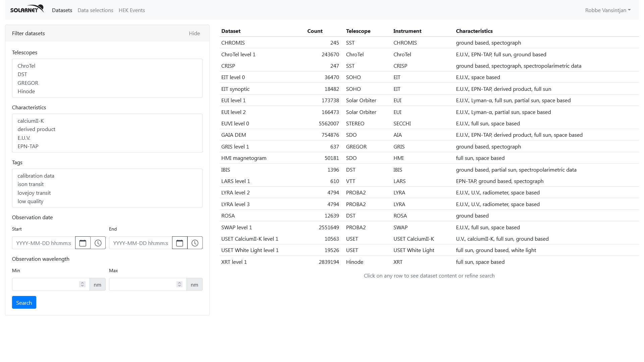
Task: Open the EUI level 2 dataset
Action: (x=429, y=112)
